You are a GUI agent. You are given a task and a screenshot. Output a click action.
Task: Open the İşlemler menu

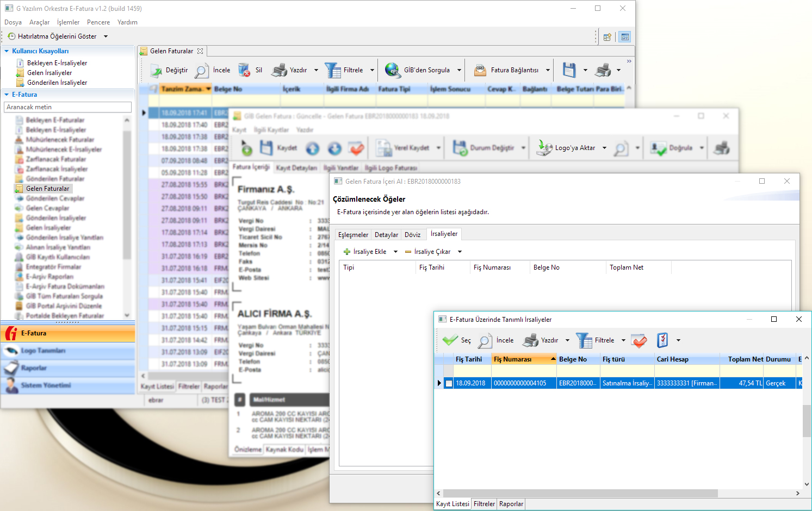pos(68,22)
